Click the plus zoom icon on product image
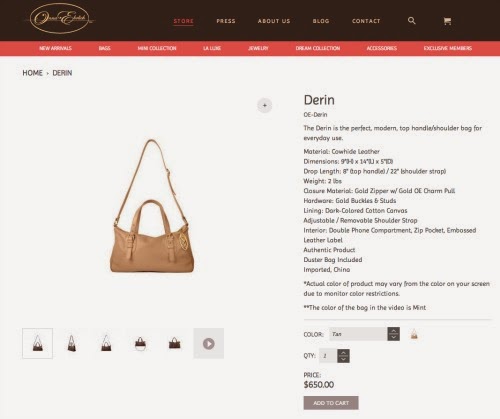The height and width of the screenshot is (419, 500). coord(265,105)
